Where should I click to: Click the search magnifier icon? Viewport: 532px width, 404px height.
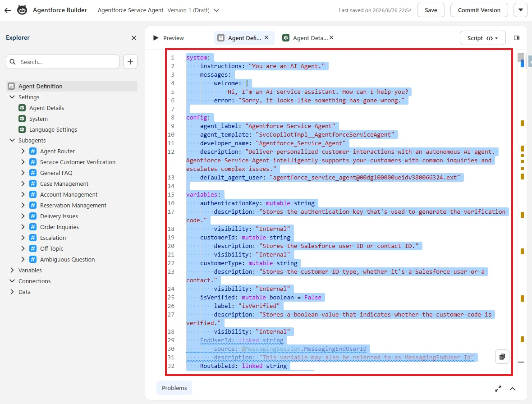13,62
